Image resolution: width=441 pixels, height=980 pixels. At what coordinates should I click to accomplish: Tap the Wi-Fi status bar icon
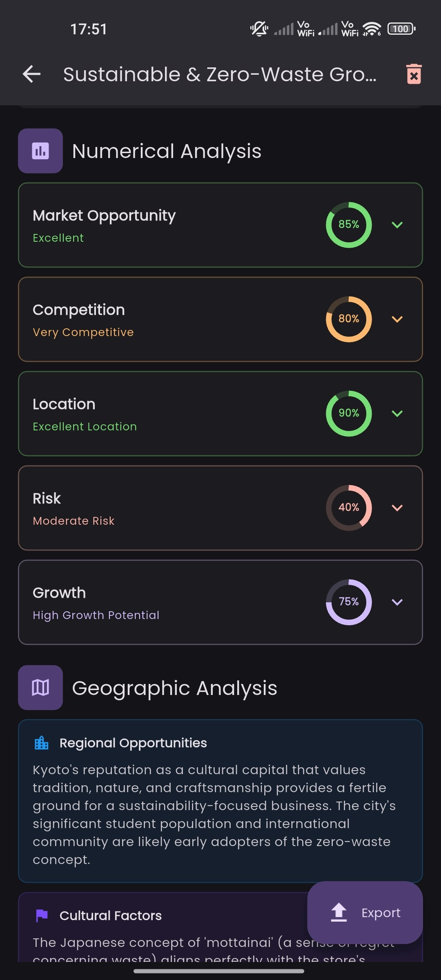tap(372, 29)
